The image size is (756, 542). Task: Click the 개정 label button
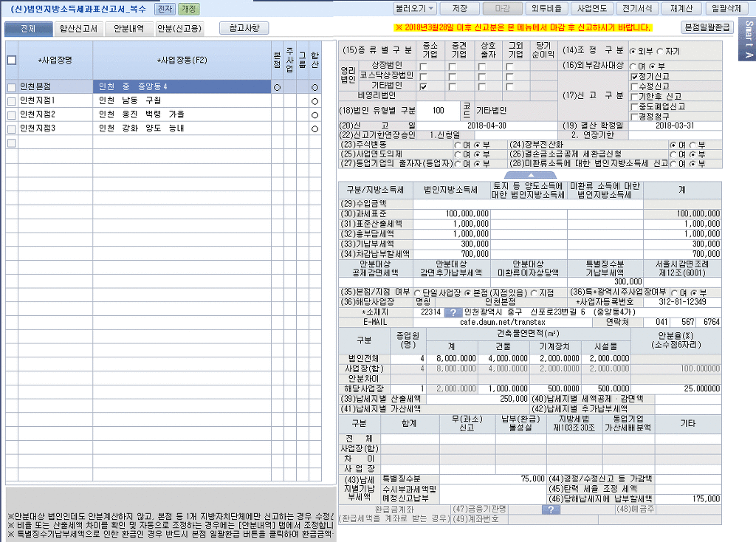coord(188,9)
